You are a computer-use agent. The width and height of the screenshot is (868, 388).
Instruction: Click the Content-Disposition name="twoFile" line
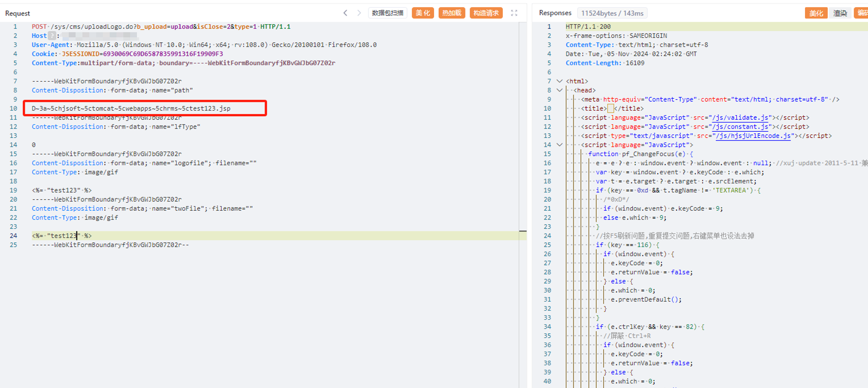click(x=142, y=209)
